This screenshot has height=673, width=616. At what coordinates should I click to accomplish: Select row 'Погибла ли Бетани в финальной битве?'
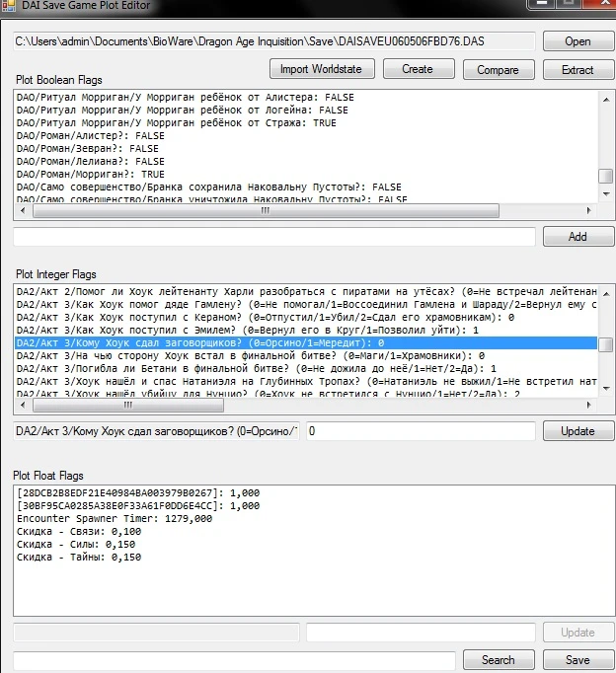click(x=307, y=369)
